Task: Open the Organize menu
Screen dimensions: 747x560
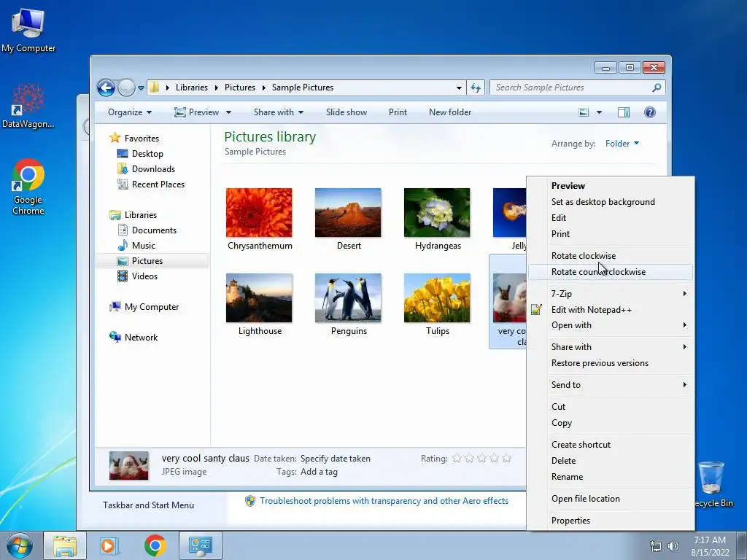Action: click(130, 112)
